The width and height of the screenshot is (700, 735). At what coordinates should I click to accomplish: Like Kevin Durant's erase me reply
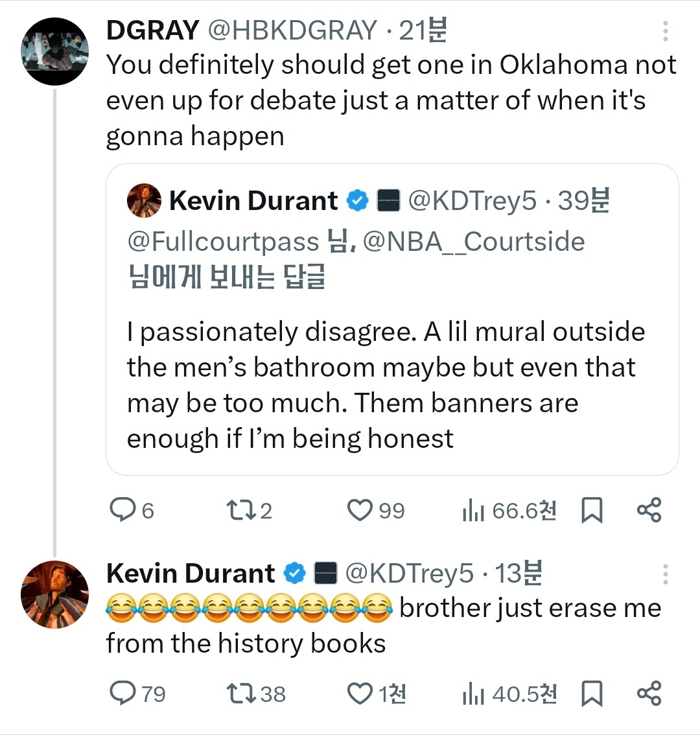pyautogui.click(x=360, y=694)
